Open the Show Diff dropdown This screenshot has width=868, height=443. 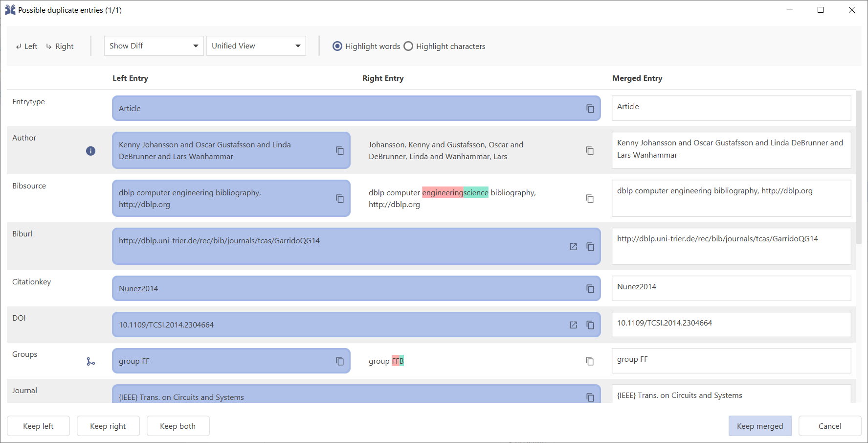[x=154, y=46]
